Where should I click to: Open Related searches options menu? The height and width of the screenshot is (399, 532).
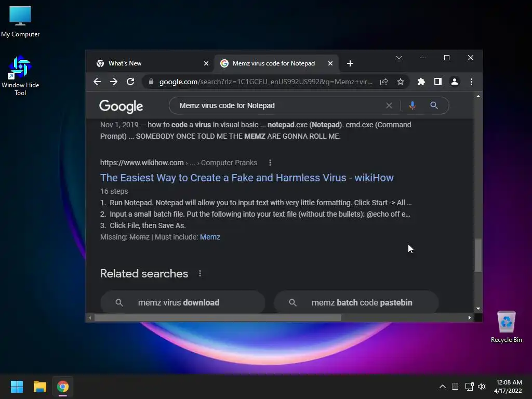(x=200, y=273)
